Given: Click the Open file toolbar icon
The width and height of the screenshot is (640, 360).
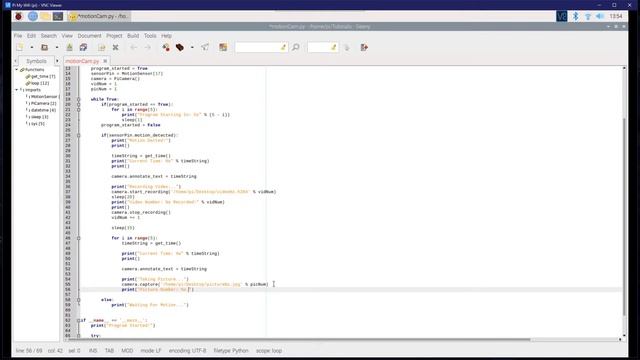Looking at the screenshot, I should (x=44, y=47).
